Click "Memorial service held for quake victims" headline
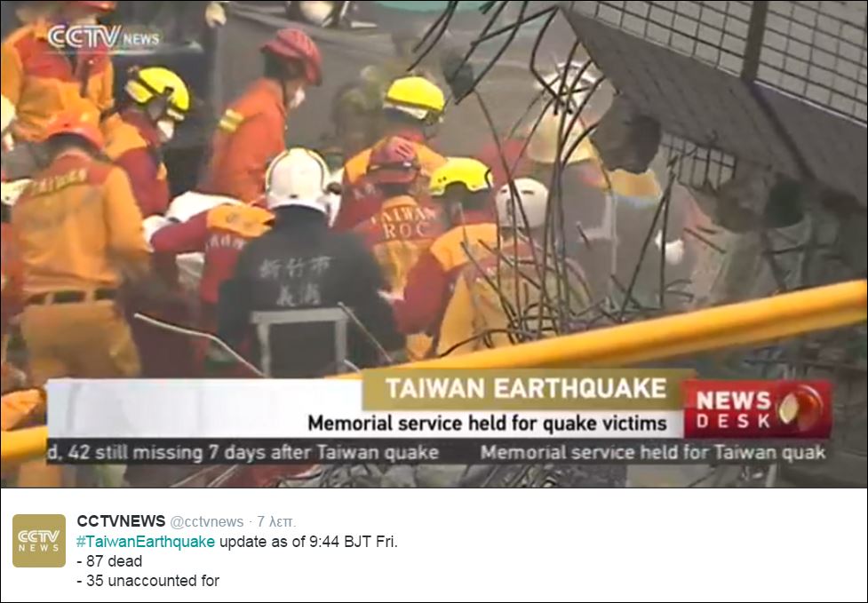The width and height of the screenshot is (868, 603). point(487,424)
